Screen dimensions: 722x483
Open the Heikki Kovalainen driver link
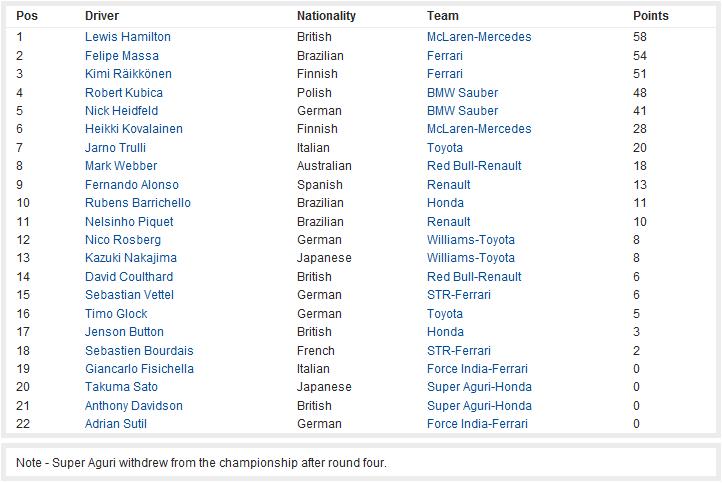134,128
